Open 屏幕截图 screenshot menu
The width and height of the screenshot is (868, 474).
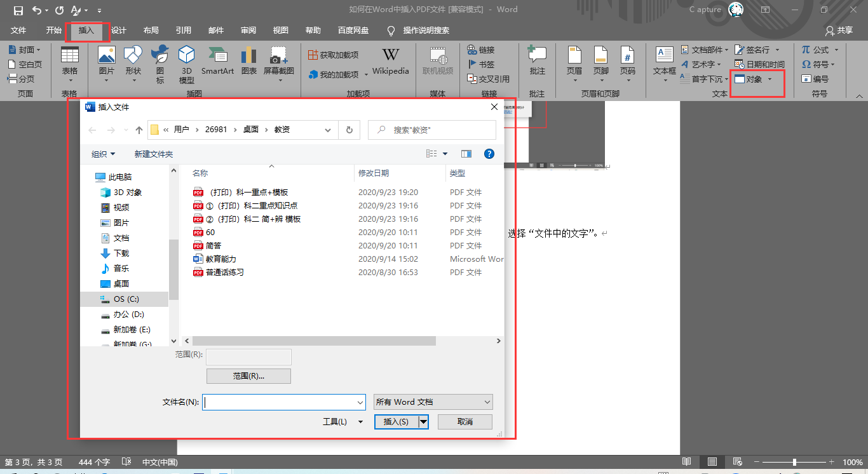point(279,65)
